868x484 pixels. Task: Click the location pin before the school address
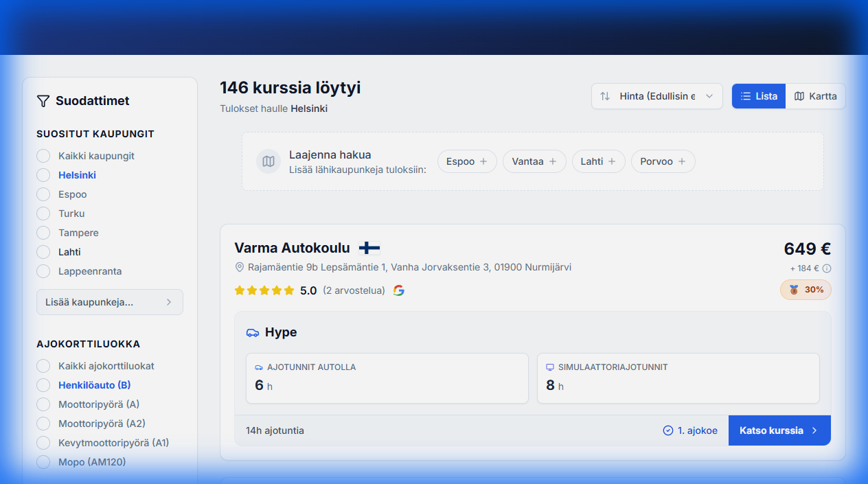[x=239, y=268]
